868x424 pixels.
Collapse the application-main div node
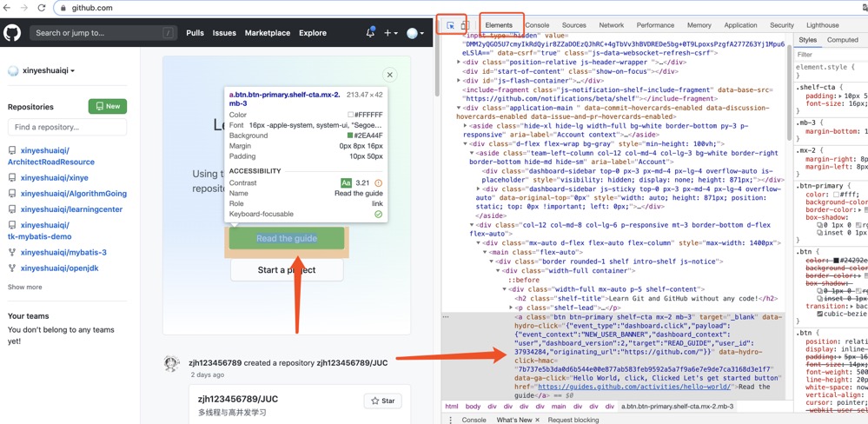460,108
